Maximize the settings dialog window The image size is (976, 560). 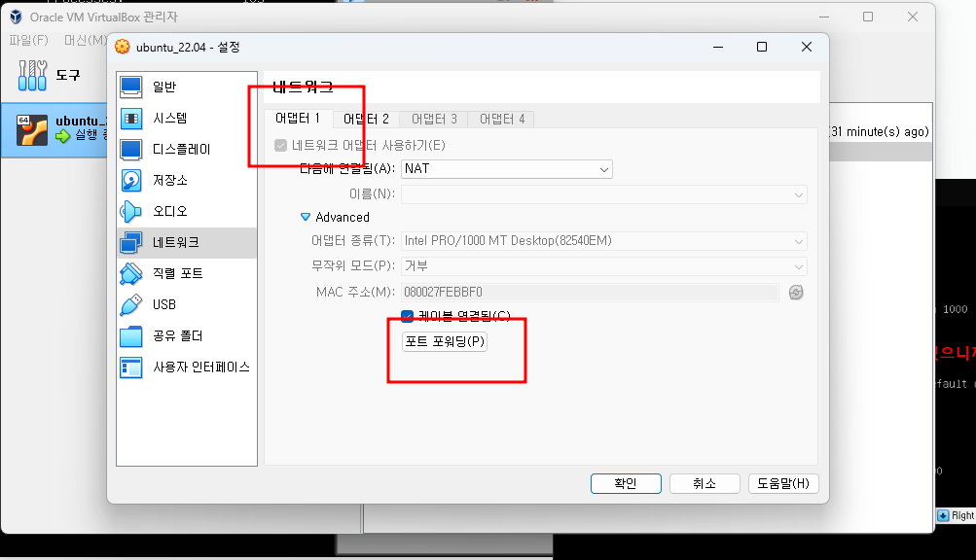(762, 47)
